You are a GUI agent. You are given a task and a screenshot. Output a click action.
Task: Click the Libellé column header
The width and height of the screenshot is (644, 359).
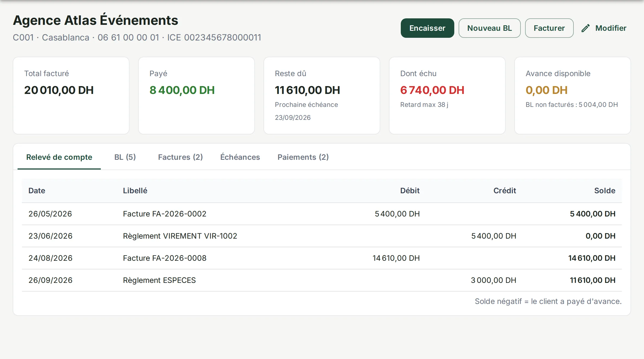[135, 191]
